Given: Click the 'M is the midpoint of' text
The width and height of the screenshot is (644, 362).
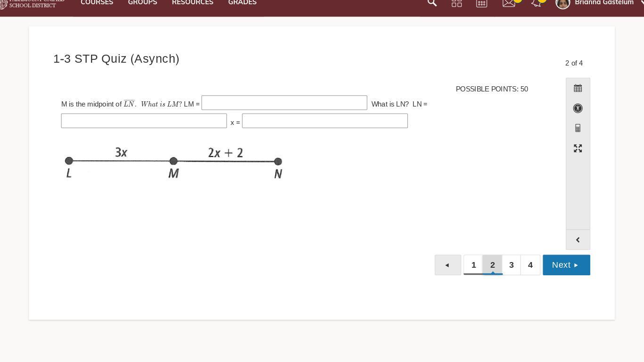Looking at the screenshot, I should coord(91,104).
